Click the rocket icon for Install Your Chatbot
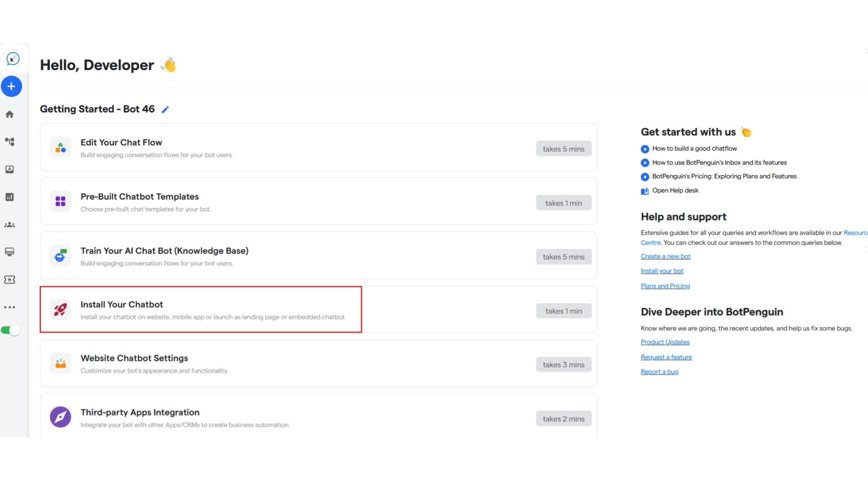Screen dimensions: 868x502 tap(60, 310)
